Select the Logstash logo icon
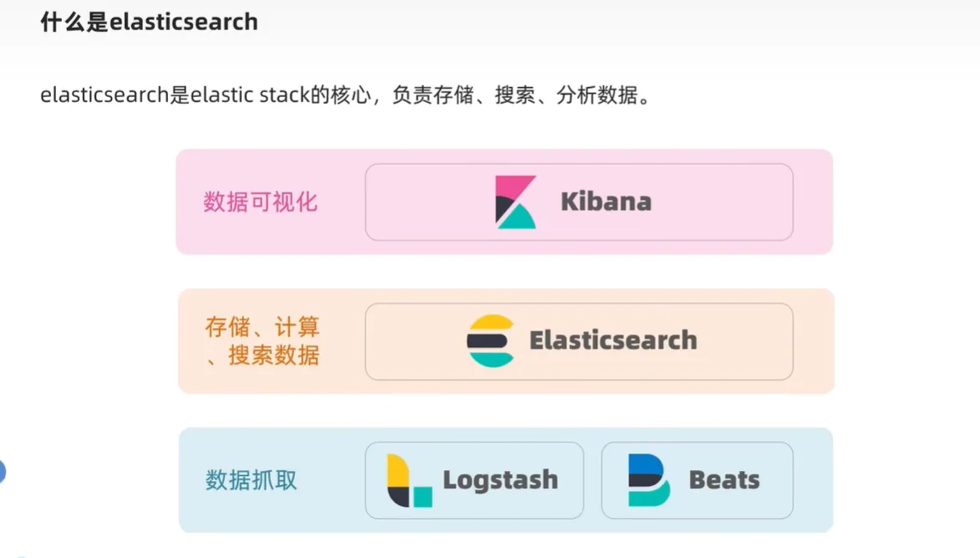Image resolution: width=980 pixels, height=558 pixels. pos(409,481)
